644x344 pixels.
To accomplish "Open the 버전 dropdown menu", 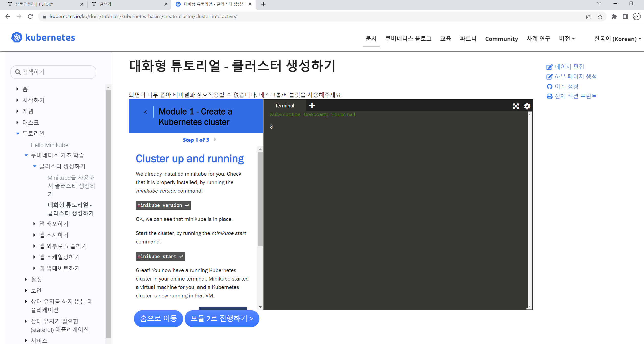I will coord(567,39).
